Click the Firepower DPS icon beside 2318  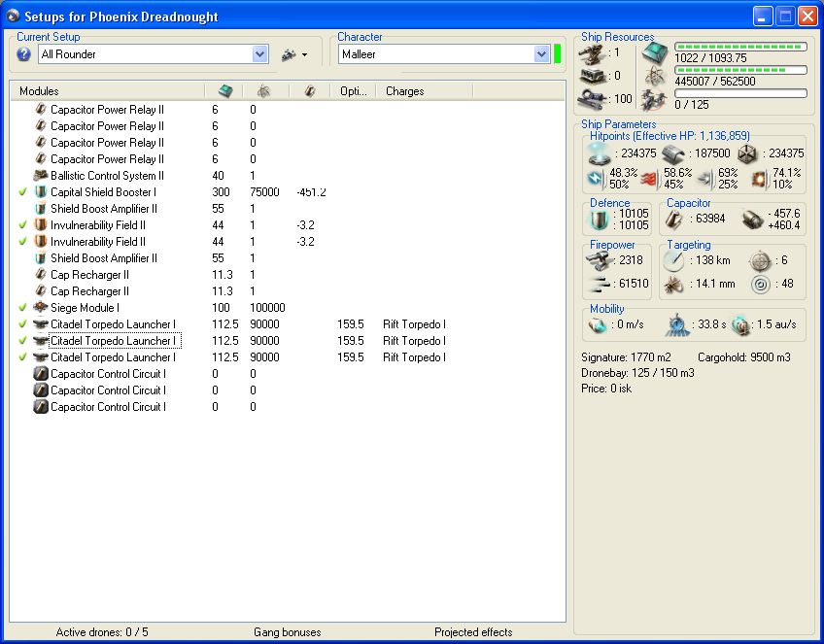tap(599, 260)
